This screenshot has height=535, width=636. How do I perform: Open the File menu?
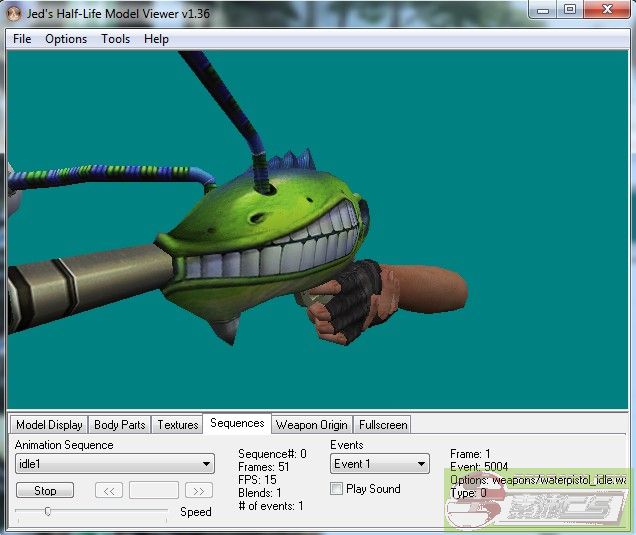point(22,39)
